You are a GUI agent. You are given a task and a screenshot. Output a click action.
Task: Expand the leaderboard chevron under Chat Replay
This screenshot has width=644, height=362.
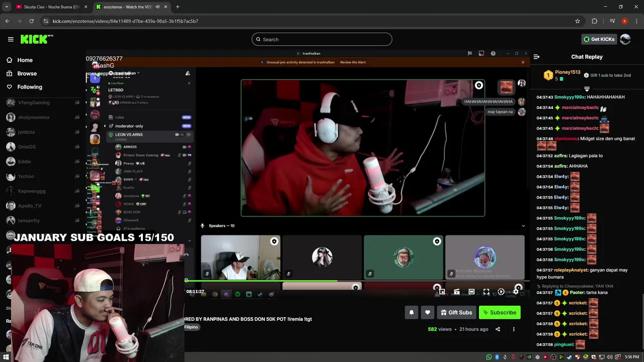[587, 89]
